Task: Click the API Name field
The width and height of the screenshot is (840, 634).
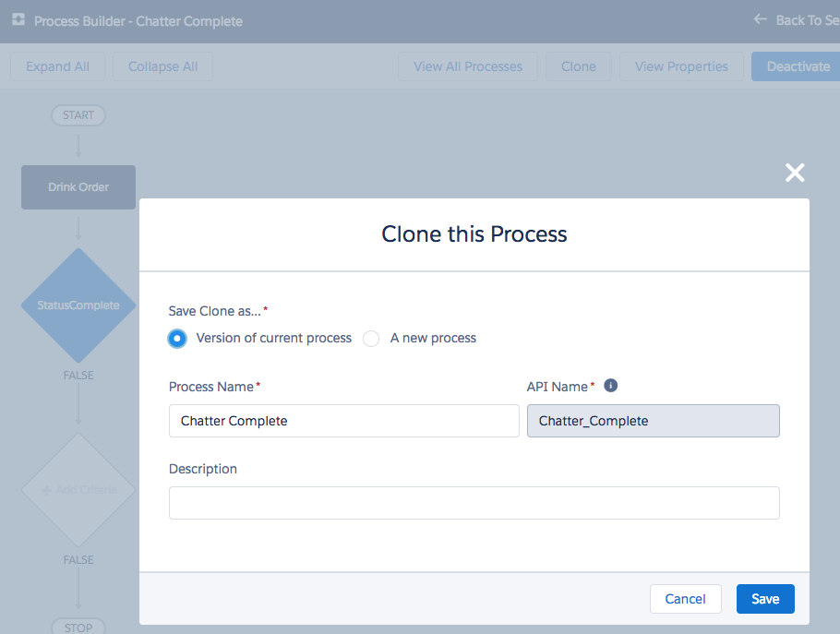Action: point(653,421)
